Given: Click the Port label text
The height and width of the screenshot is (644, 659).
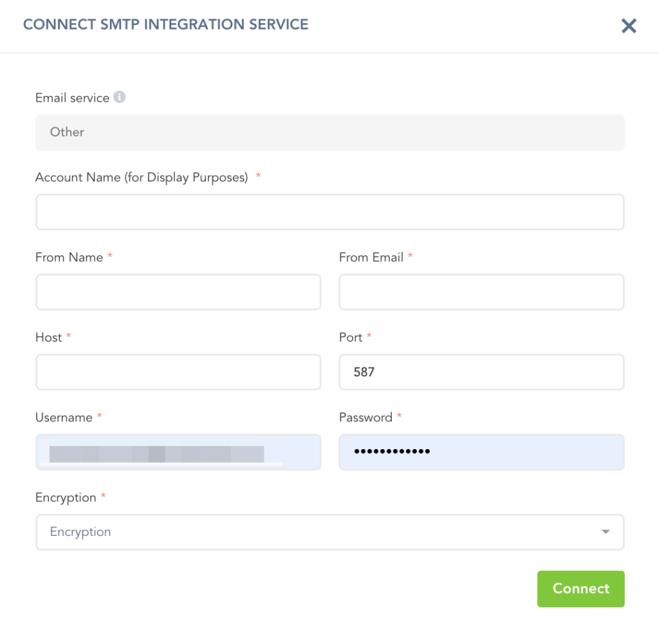Looking at the screenshot, I should pyautogui.click(x=351, y=337).
